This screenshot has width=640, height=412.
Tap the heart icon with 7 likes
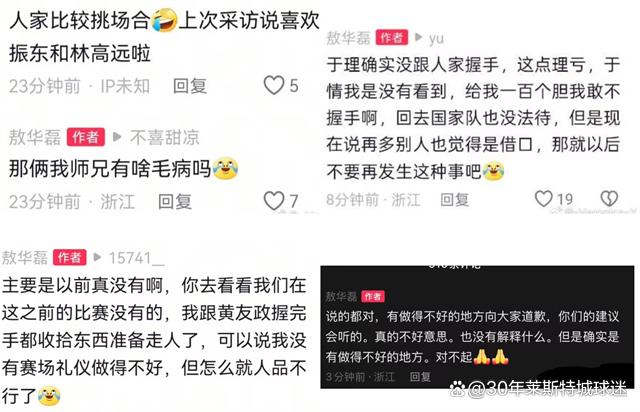pos(273,201)
